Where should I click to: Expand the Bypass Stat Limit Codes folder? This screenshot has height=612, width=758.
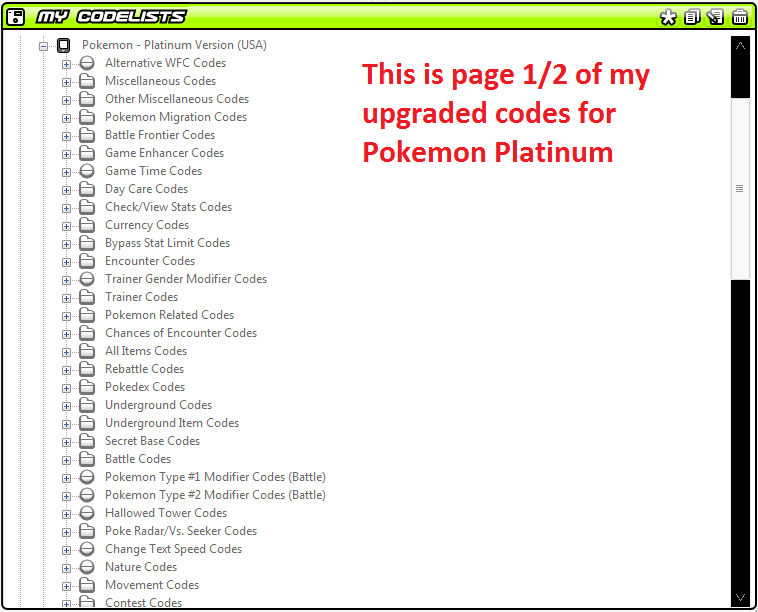coord(66,244)
